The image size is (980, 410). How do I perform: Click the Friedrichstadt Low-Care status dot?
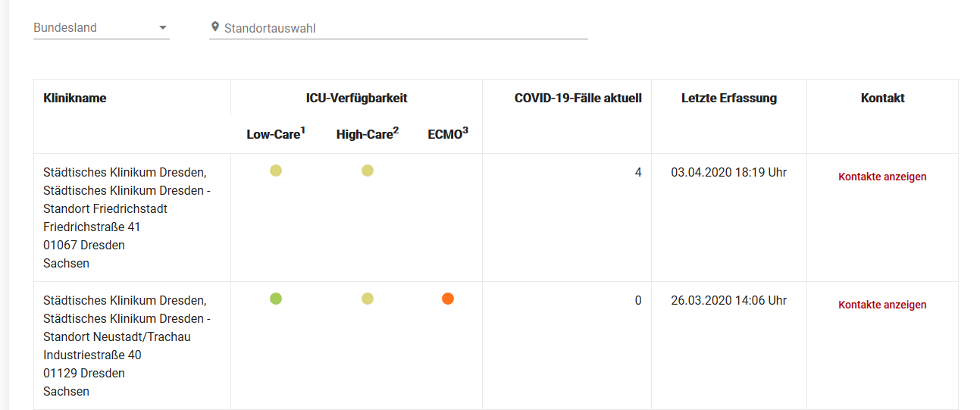[276, 171]
